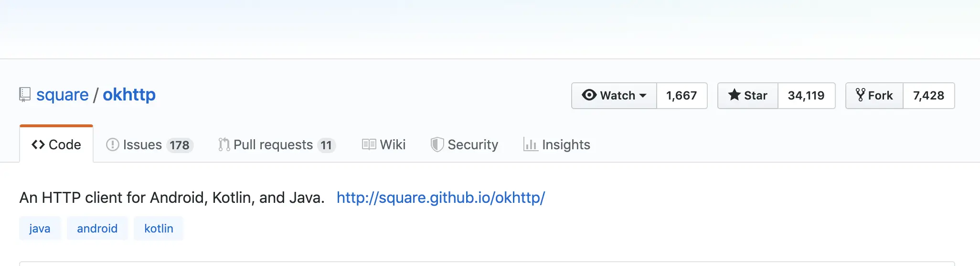Click the Pull requests branch icon
Viewport: 980px width, 266px height.
coord(224,144)
